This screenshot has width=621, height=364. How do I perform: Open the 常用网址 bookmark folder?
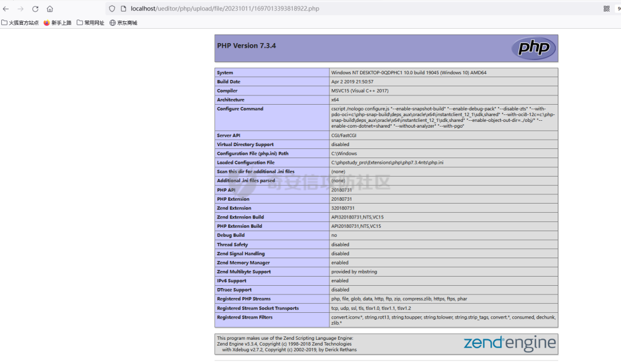pyautogui.click(x=90, y=23)
